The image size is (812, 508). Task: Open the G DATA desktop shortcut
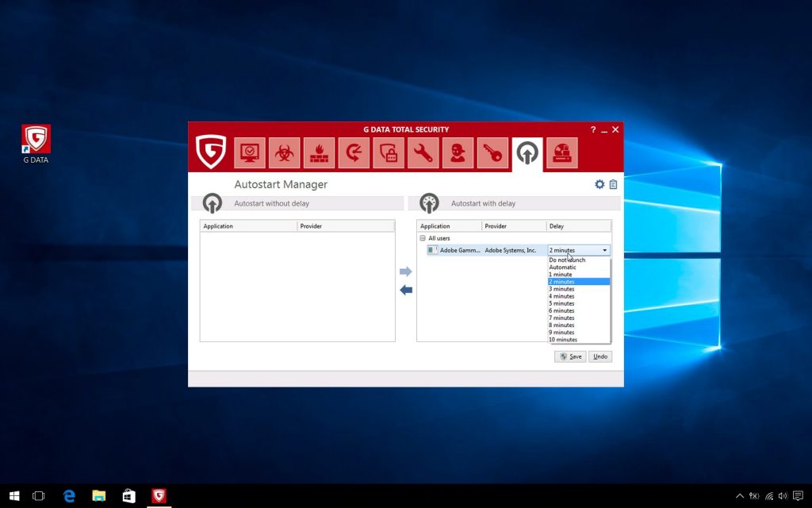click(x=36, y=144)
